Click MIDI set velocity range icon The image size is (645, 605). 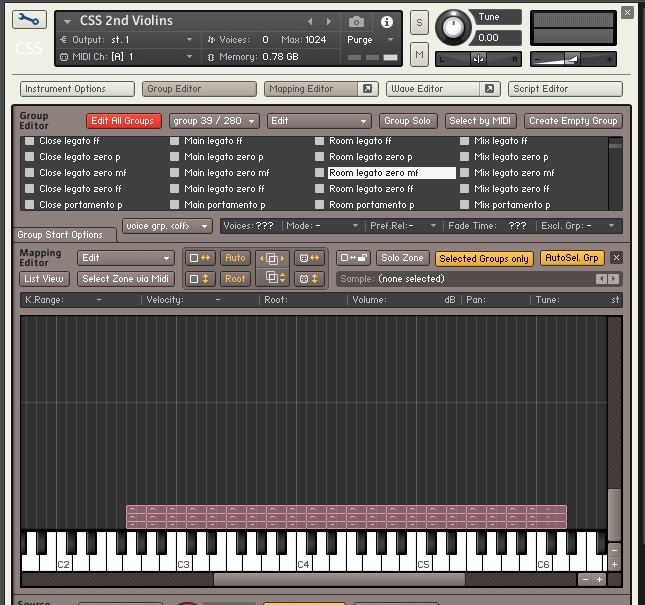click(x=309, y=279)
